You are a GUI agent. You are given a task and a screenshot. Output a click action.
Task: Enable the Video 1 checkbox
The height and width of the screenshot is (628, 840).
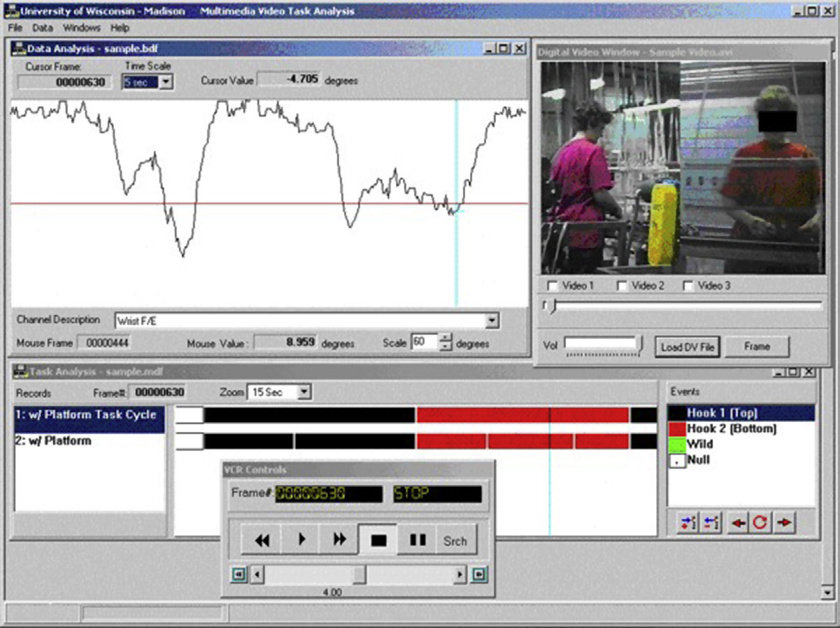pos(553,286)
